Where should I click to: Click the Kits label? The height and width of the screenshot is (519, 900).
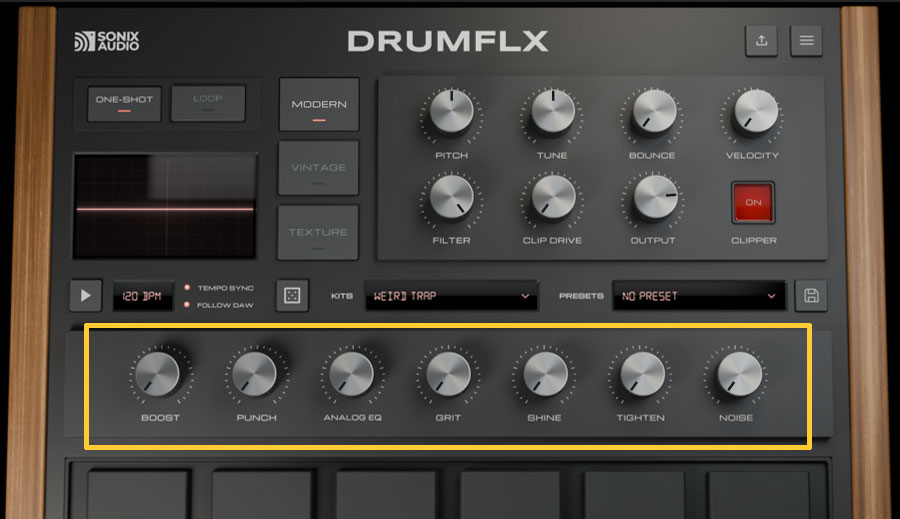[x=342, y=296]
